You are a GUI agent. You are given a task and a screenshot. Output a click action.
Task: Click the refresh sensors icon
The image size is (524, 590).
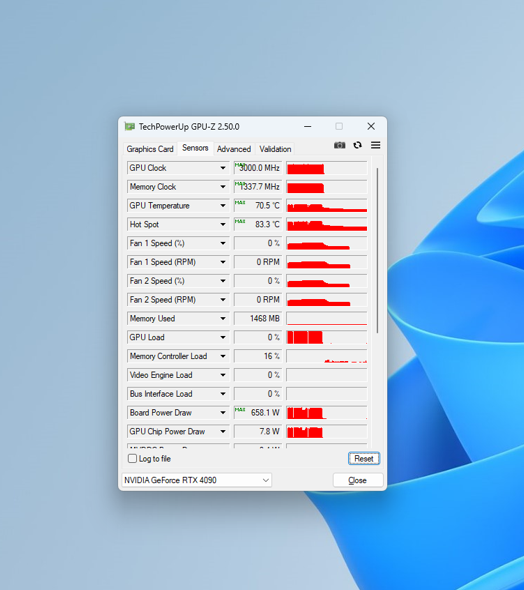[357, 145]
